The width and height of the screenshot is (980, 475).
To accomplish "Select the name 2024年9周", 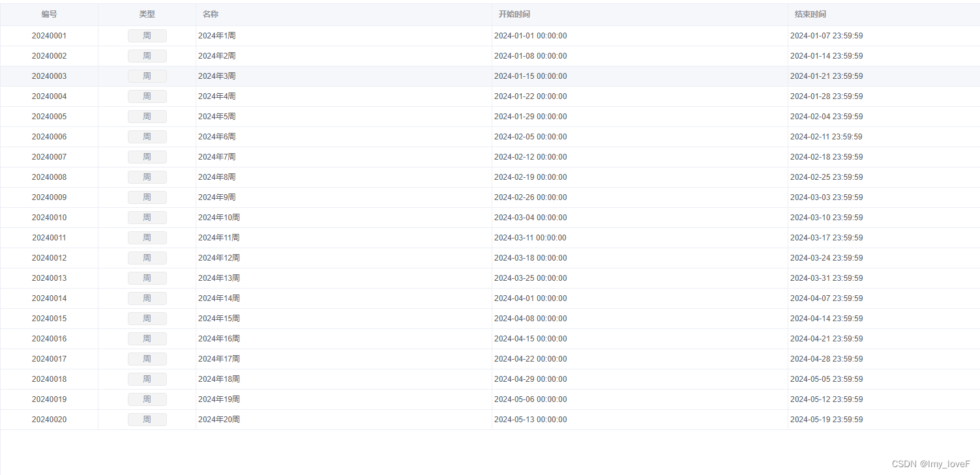I will coord(217,197).
